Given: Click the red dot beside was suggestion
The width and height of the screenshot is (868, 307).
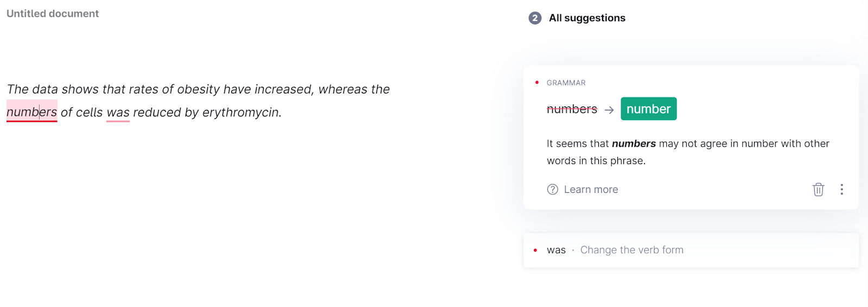Looking at the screenshot, I should point(535,250).
